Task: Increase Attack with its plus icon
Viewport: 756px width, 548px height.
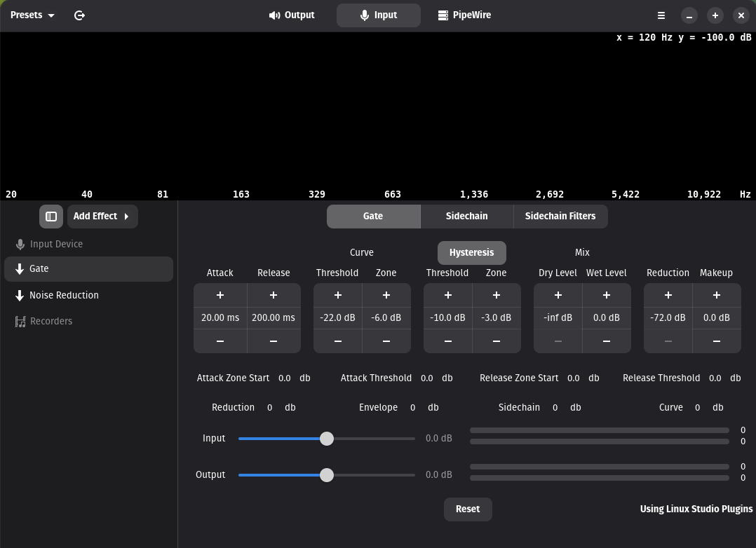Action: point(220,296)
